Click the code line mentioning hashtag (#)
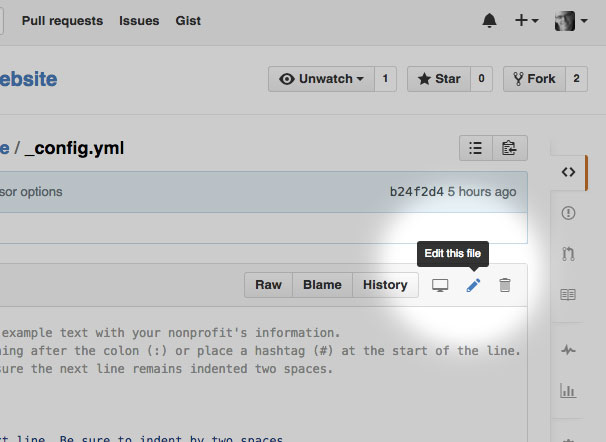 pyautogui.click(x=260, y=351)
